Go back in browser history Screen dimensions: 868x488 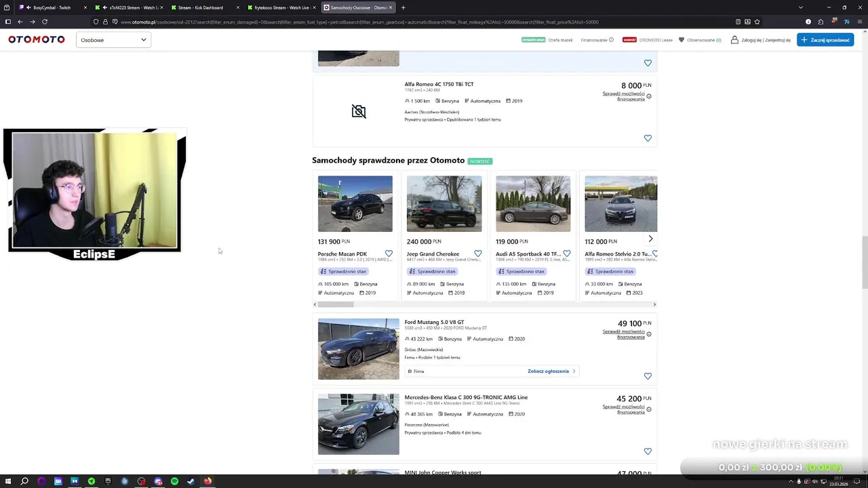point(20,22)
